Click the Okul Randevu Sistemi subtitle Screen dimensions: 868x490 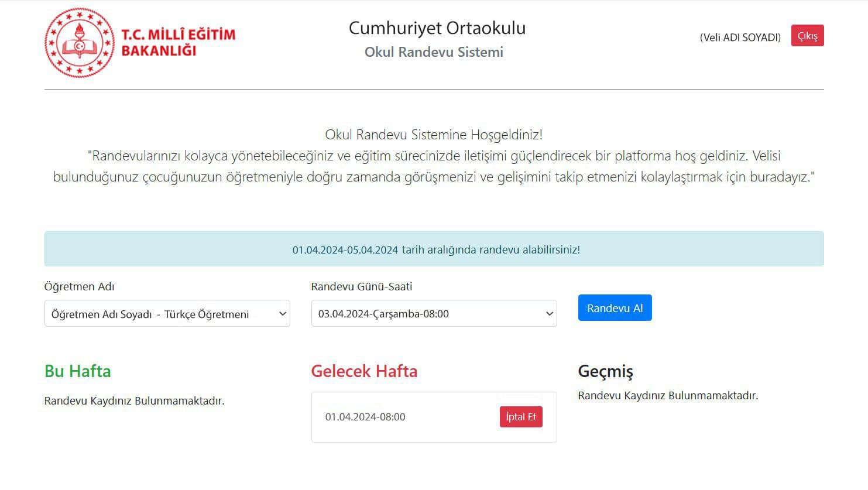(x=434, y=52)
